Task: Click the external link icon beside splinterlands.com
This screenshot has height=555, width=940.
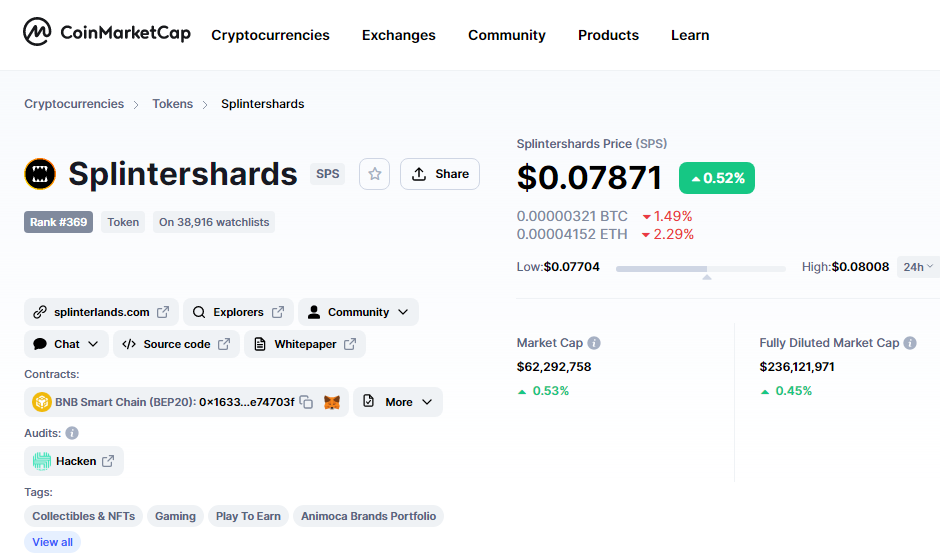Action: pyautogui.click(x=163, y=312)
